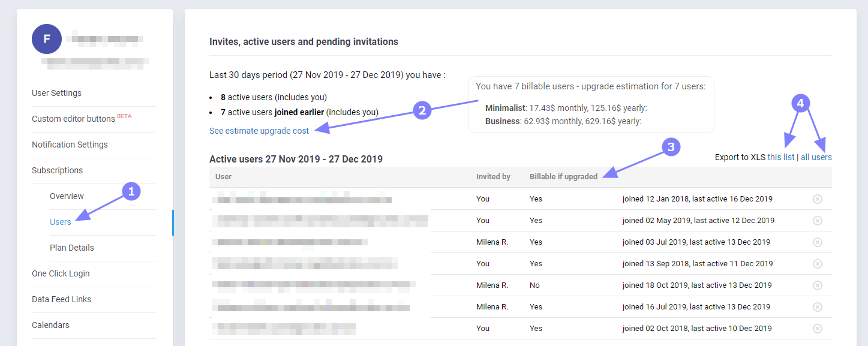Open Notification Settings
This screenshot has width=868, height=346.
click(x=70, y=145)
